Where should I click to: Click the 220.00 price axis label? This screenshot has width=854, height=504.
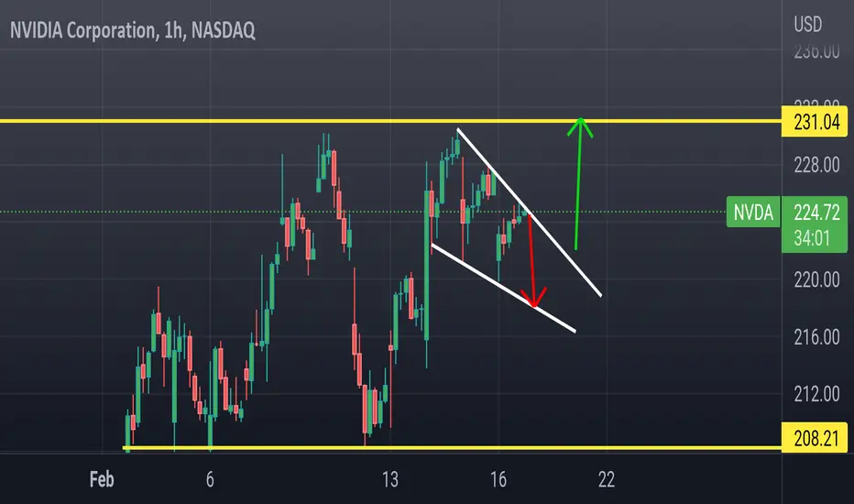tap(816, 280)
